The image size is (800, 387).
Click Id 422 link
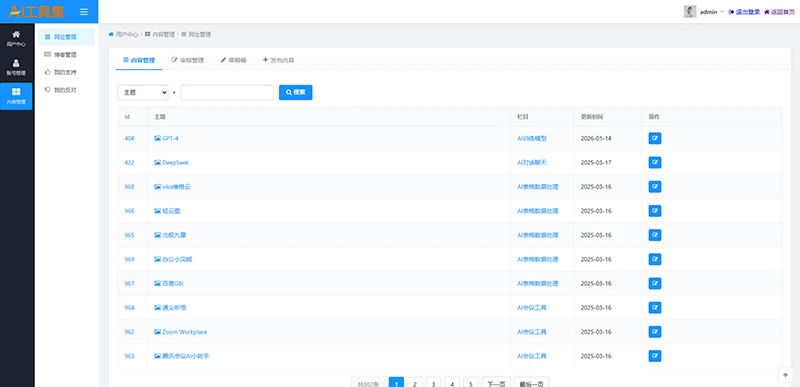(x=129, y=163)
